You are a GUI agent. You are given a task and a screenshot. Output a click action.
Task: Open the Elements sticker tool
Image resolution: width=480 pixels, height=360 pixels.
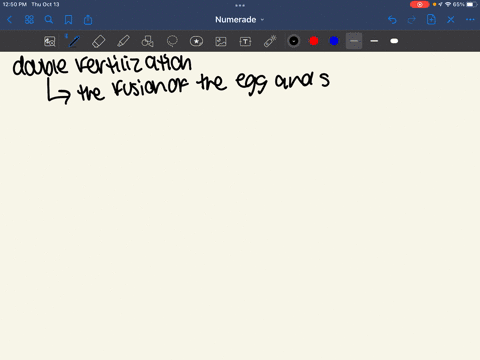(196, 41)
